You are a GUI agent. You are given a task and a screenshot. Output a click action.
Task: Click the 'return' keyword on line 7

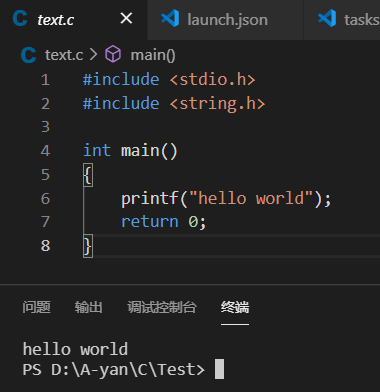click(150, 221)
